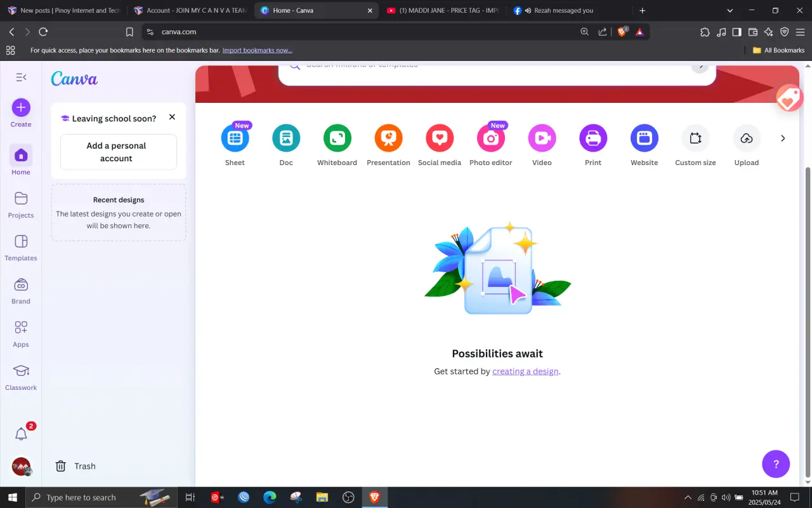Viewport: 812px width, 508px height.
Task: Go to Home in the sidebar
Action: tap(21, 161)
